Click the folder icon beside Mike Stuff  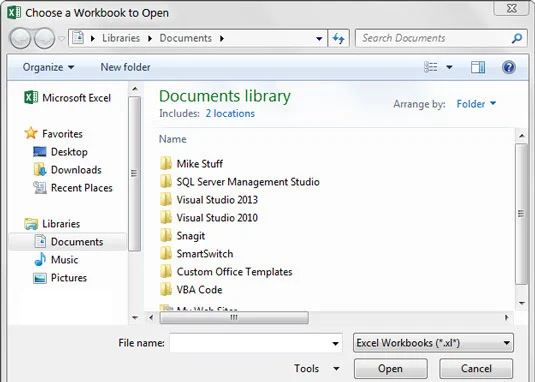[x=166, y=163]
